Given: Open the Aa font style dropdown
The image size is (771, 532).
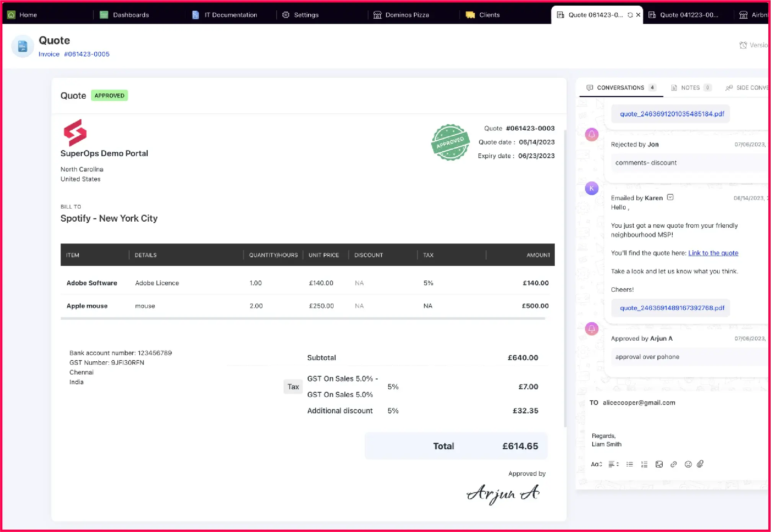Looking at the screenshot, I should point(596,464).
